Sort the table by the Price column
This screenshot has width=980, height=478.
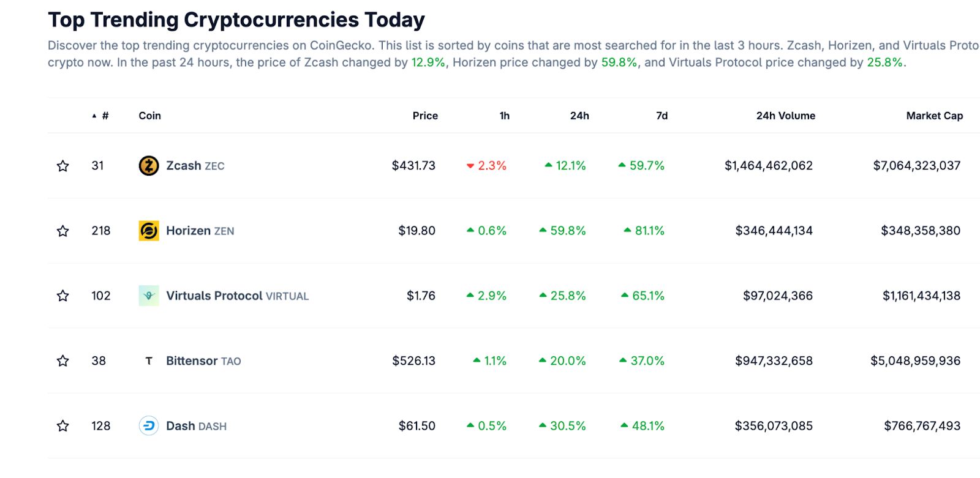tap(426, 115)
